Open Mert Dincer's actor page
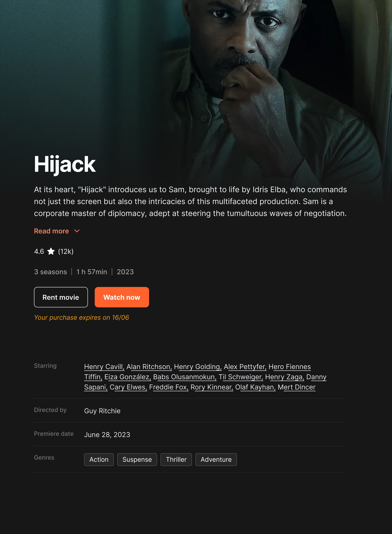 (x=297, y=387)
